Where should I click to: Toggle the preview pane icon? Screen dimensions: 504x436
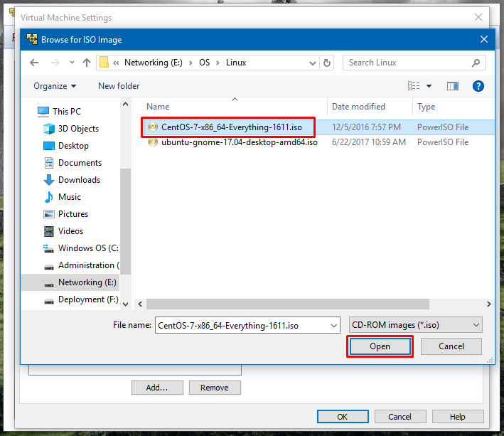[453, 86]
